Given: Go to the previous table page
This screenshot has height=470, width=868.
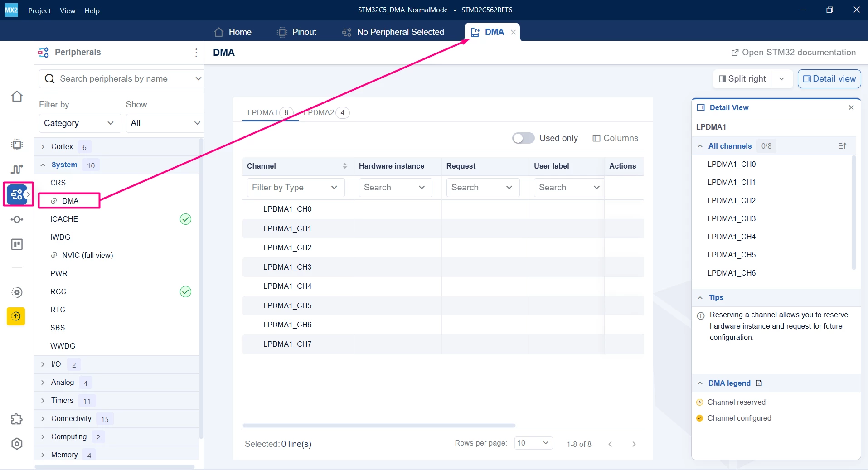Looking at the screenshot, I should pyautogui.click(x=610, y=444).
